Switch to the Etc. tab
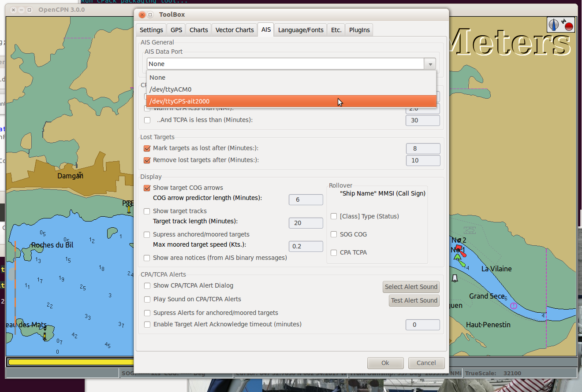Screen dimensions: 582x392 pyautogui.click(x=336, y=30)
